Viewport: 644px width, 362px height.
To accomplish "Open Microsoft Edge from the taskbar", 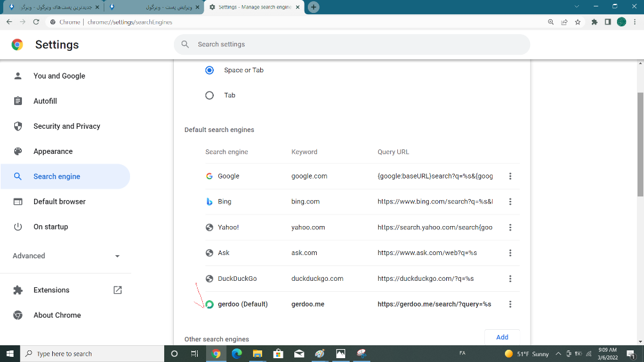I will point(236,354).
